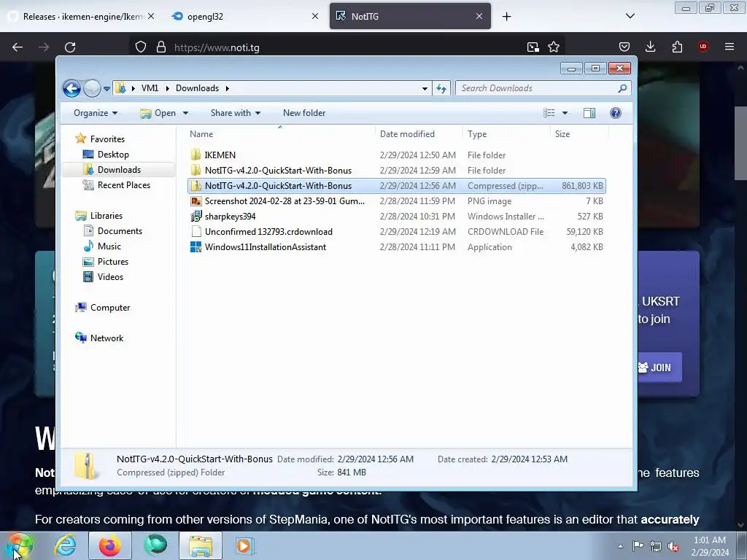
Task: Sort files by Size column
Action: (579, 134)
